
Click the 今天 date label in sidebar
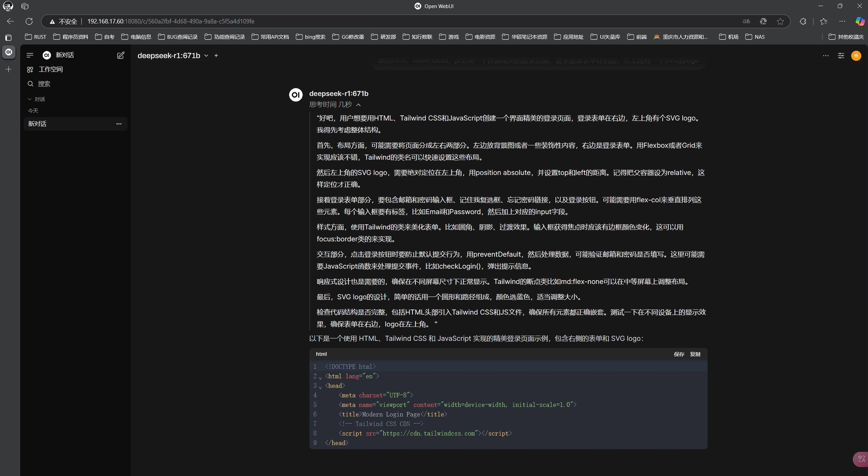coord(33,111)
